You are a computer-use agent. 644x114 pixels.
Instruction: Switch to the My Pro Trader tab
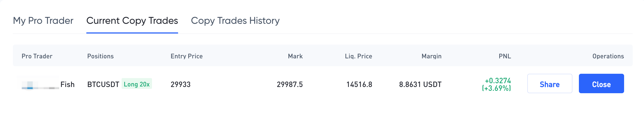43,21
